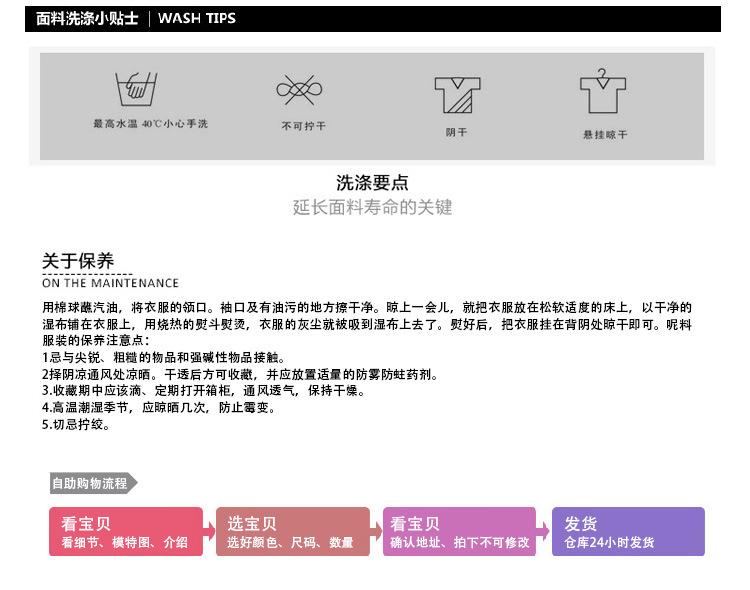Click the '最高水温 40℃小心手洗' label

[x=150, y=124]
